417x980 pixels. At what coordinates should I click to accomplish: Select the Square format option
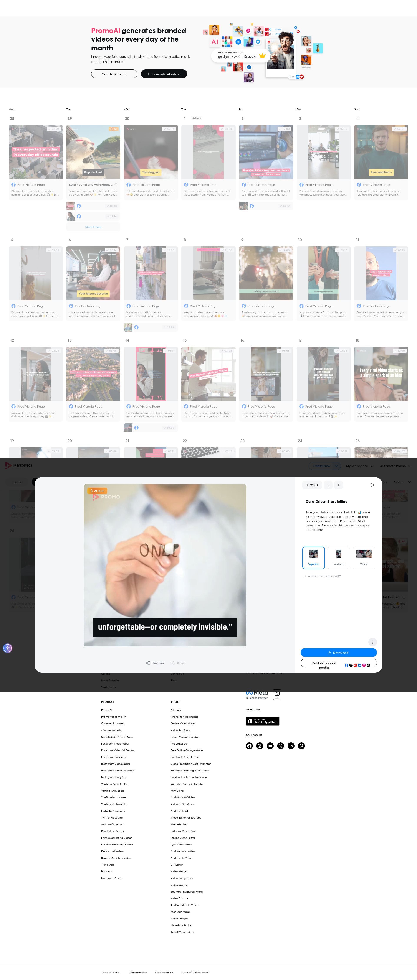pyautogui.click(x=313, y=558)
